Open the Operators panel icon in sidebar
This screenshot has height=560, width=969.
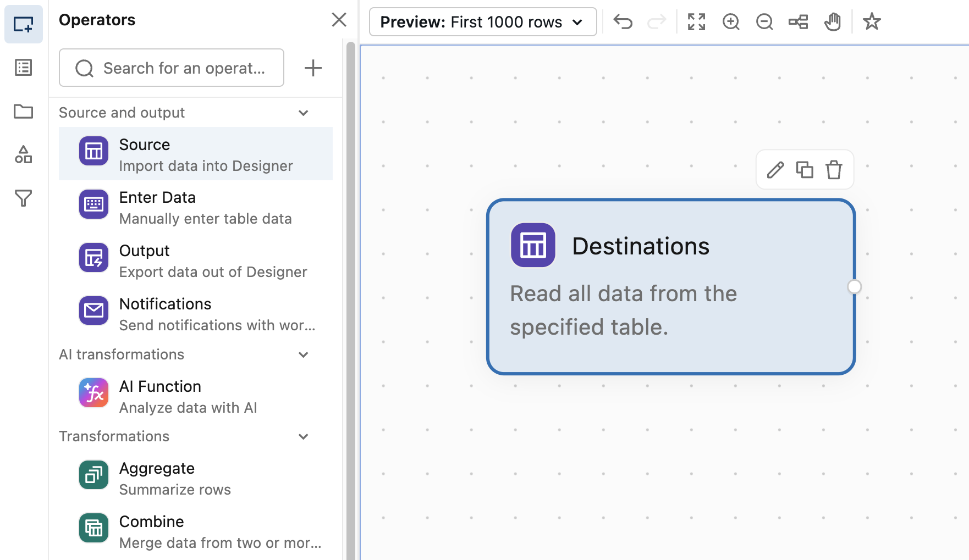click(24, 24)
